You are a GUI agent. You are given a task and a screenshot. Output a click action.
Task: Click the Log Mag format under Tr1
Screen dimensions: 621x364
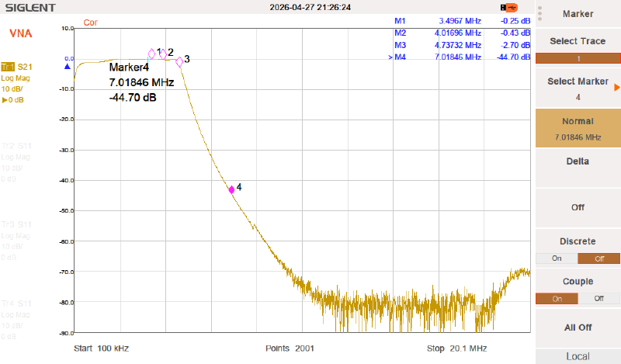[x=16, y=78]
